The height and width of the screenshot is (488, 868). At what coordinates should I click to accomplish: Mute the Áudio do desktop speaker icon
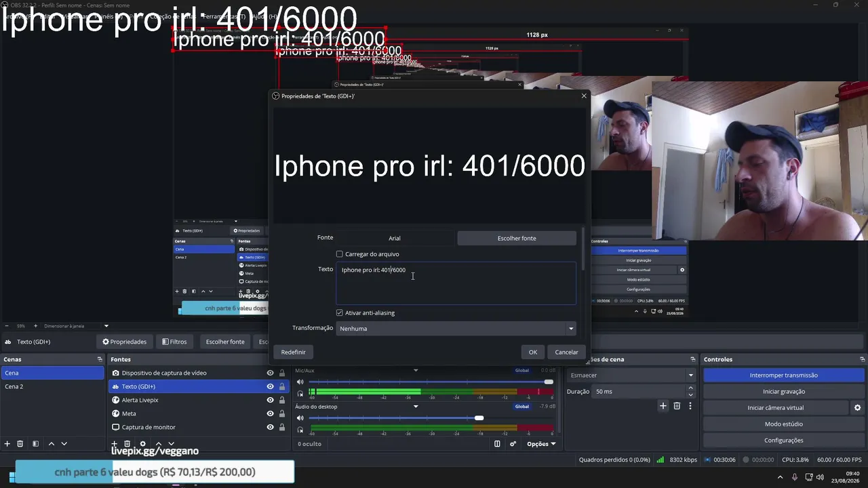300,418
